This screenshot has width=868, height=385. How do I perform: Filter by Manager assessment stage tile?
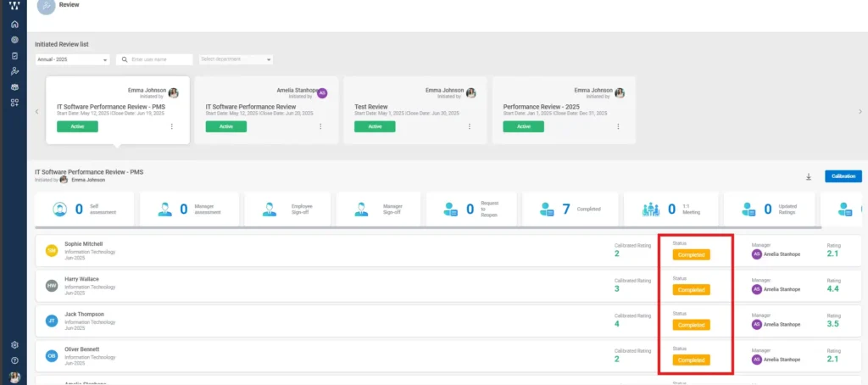click(189, 209)
